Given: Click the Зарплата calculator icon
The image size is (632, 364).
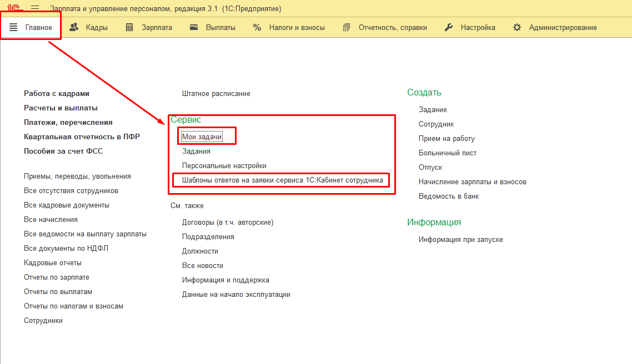Looking at the screenshot, I should click(x=129, y=27).
